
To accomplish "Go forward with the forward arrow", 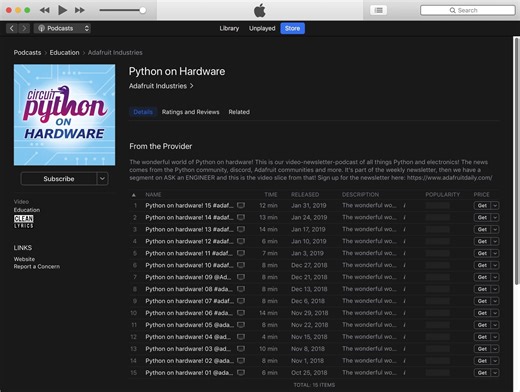I will click(x=24, y=28).
